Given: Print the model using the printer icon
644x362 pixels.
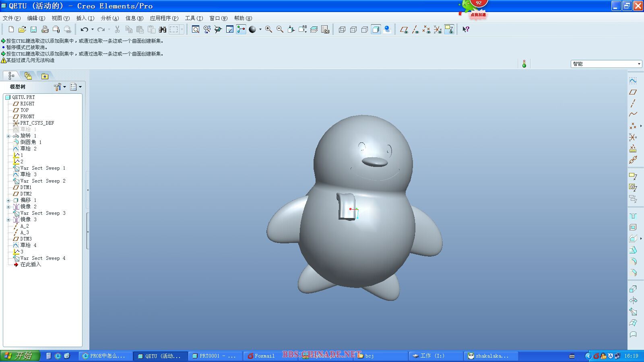Looking at the screenshot, I should (x=45, y=29).
